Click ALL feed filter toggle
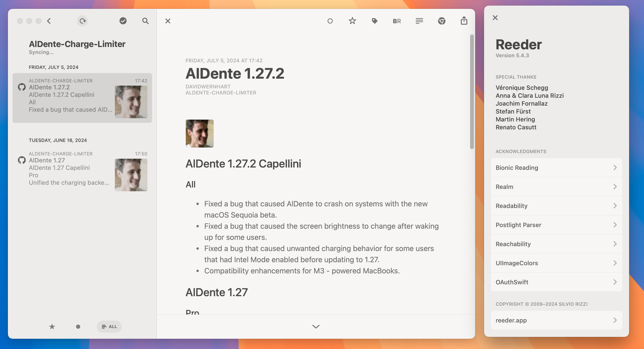The height and width of the screenshot is (349, 644). tap(109, 327)
